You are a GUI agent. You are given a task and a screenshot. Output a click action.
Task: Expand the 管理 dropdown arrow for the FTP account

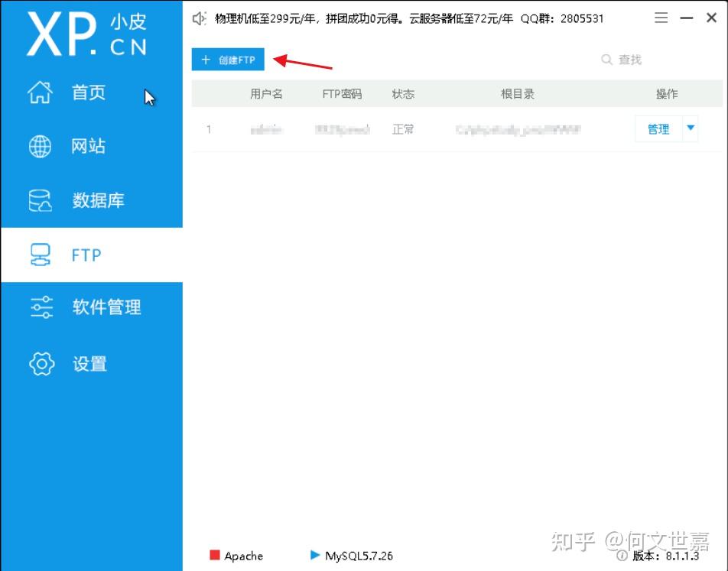click(690, 128)
